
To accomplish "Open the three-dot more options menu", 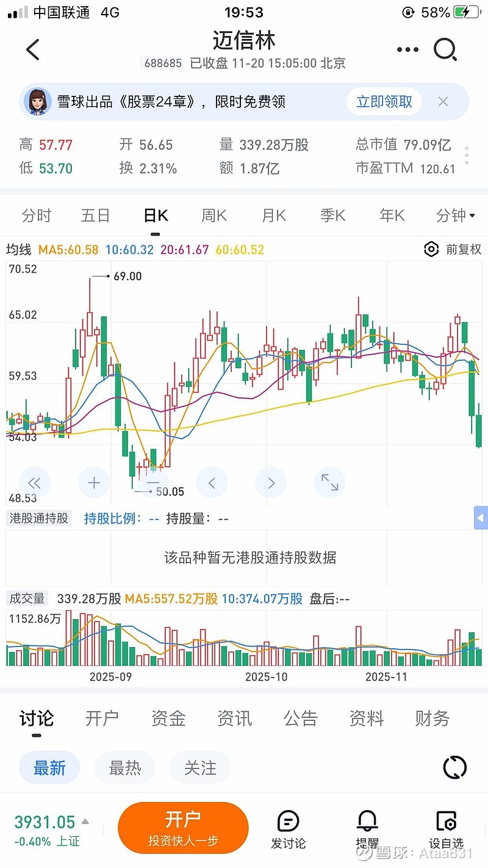I will [407, 49].
